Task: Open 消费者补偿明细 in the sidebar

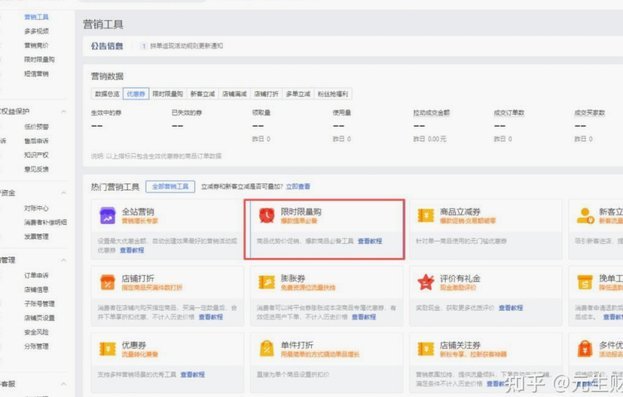Action: coord(45,222)
